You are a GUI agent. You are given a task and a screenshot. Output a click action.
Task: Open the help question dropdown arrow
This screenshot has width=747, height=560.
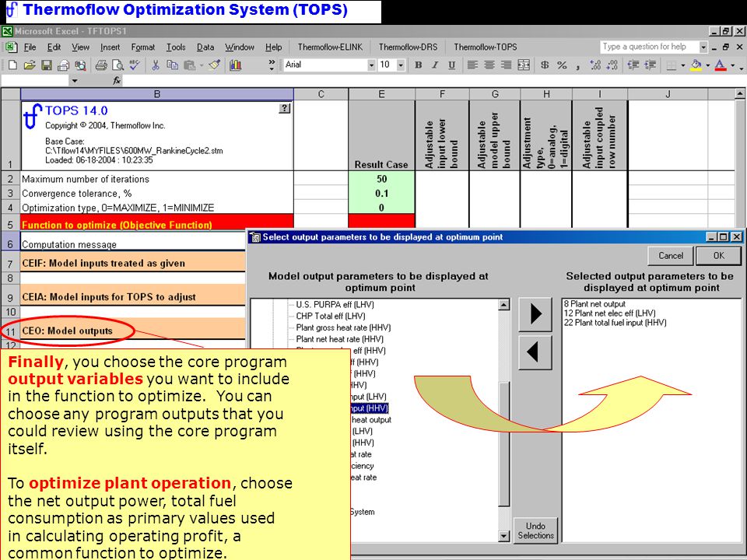703,47
